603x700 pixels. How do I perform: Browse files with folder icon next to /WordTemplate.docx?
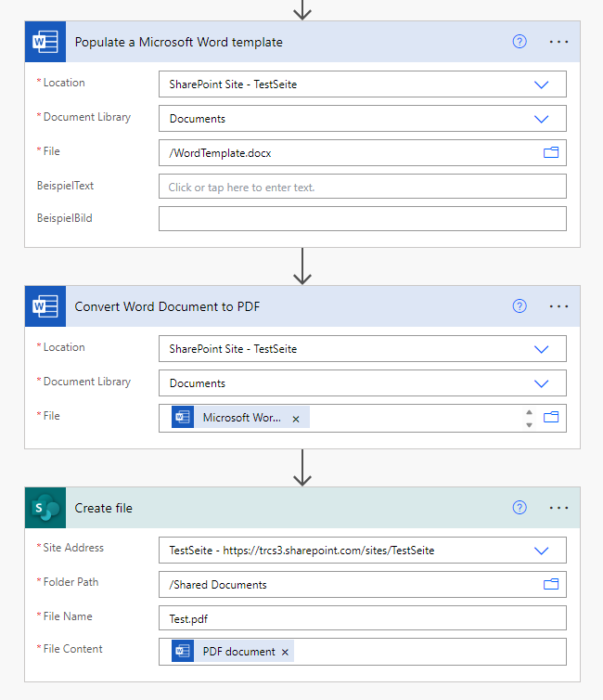point(551,152)
